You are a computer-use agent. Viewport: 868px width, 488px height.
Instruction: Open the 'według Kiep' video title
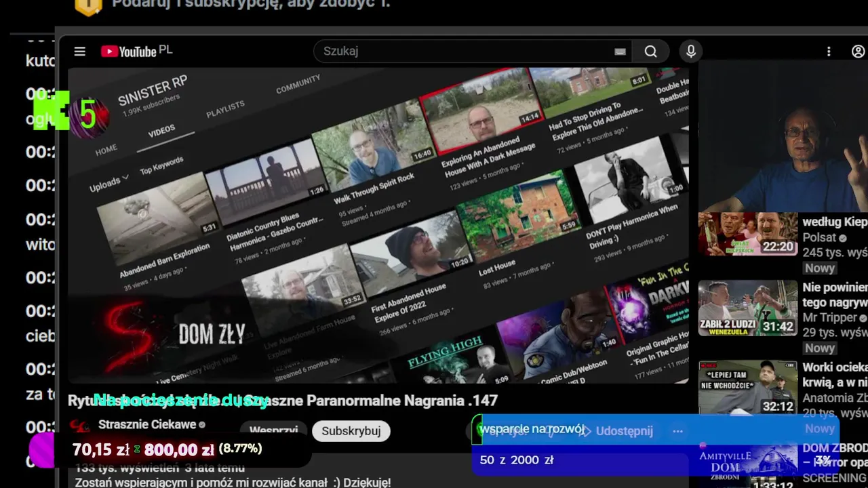pyautogui.click(x=835, y=222)
